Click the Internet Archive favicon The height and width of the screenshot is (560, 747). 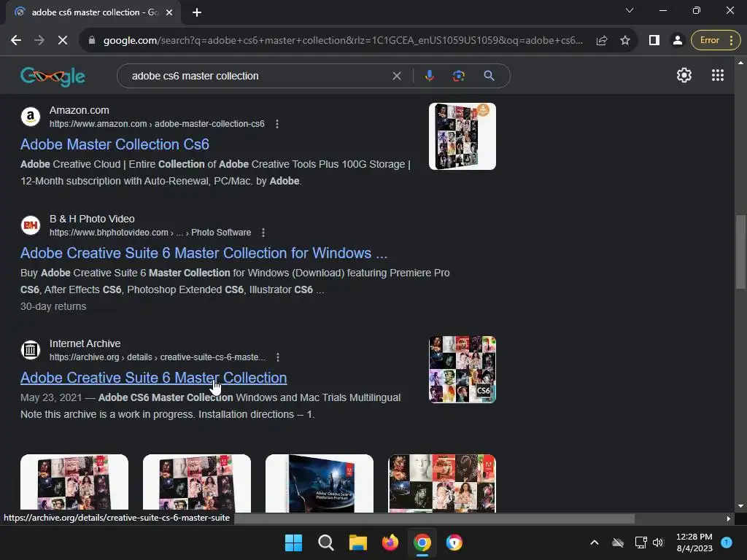(x=31, y=350)
